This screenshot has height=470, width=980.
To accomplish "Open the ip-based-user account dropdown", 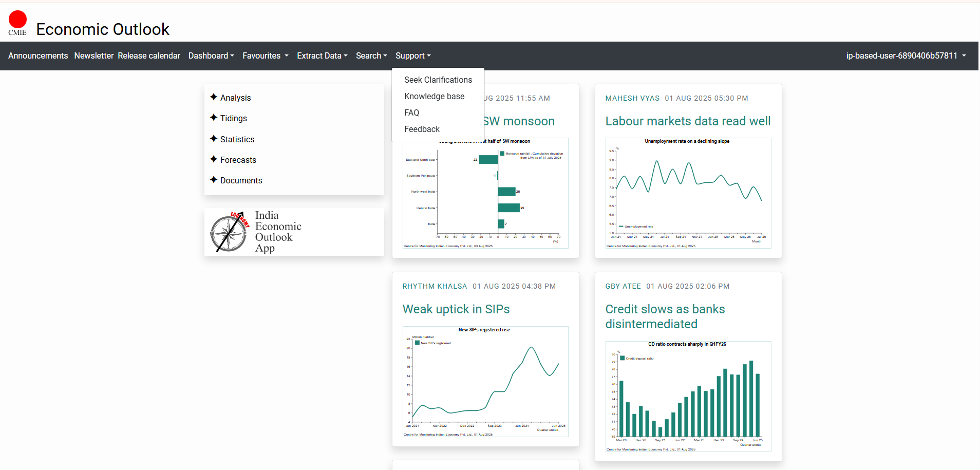I will pyautogui.click(x=906, y=55).
